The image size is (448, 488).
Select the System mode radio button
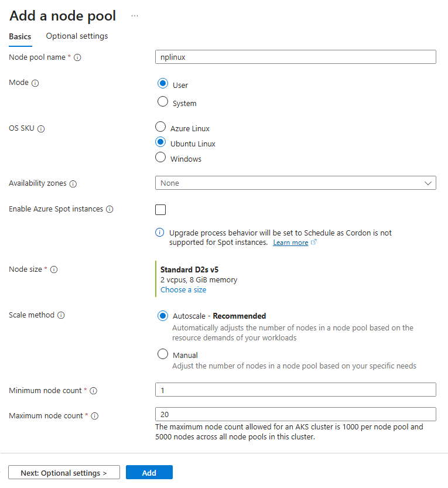[163, 103]
